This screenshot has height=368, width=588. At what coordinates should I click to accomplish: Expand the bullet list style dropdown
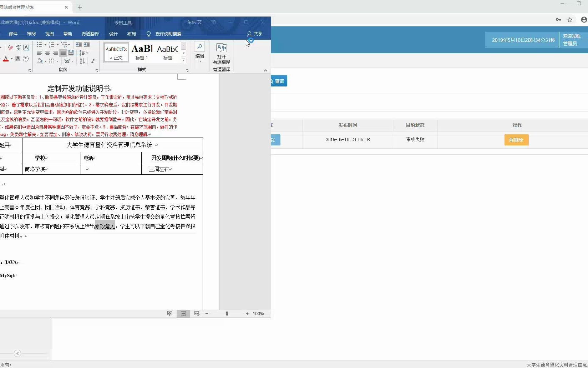[45, 45]
